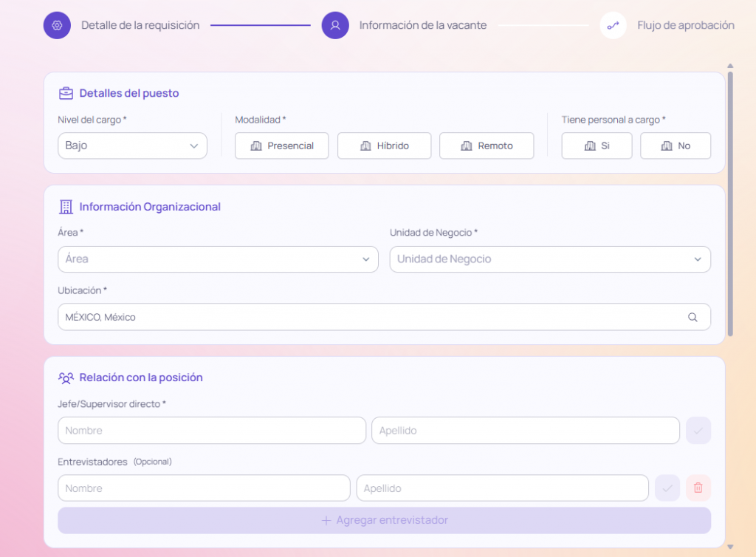
Task: Open the Unidad de Negocio dropdown
Action: [x=549, y=259]
